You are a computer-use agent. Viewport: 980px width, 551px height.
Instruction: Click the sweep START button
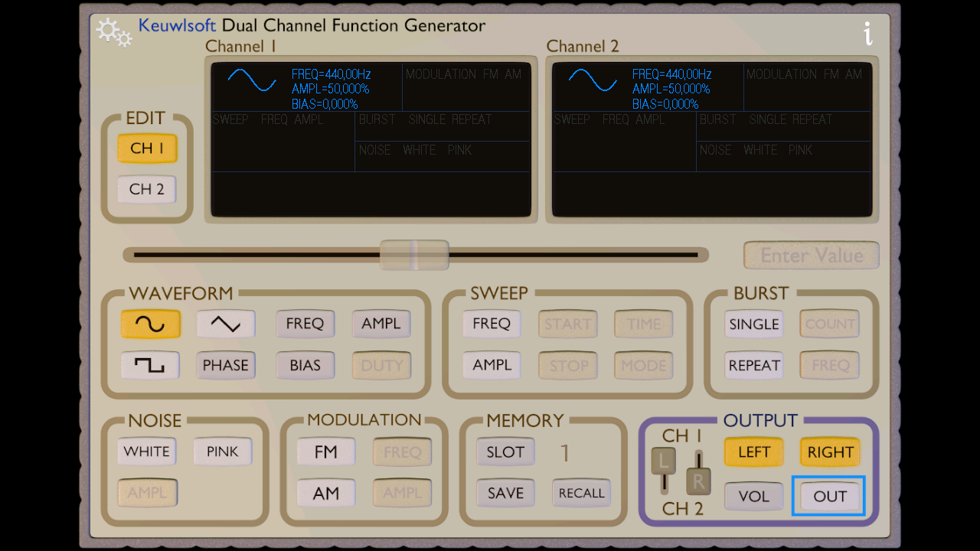click(568, 324)
